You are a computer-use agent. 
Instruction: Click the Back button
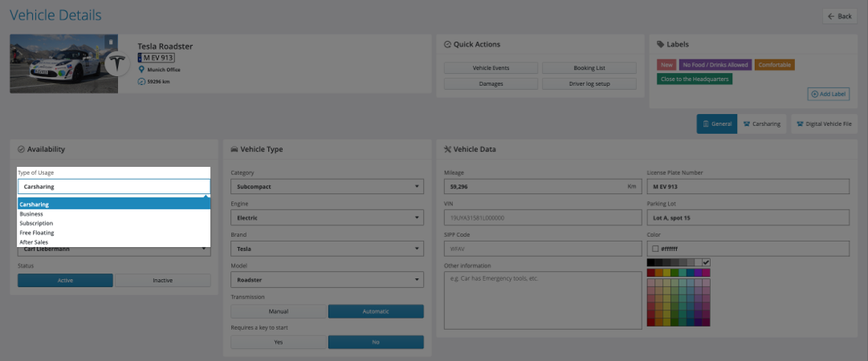click(840, 16)
